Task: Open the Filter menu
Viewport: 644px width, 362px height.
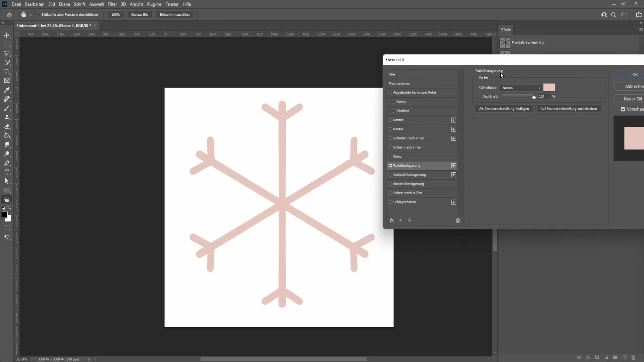Action: pos(112,4)
